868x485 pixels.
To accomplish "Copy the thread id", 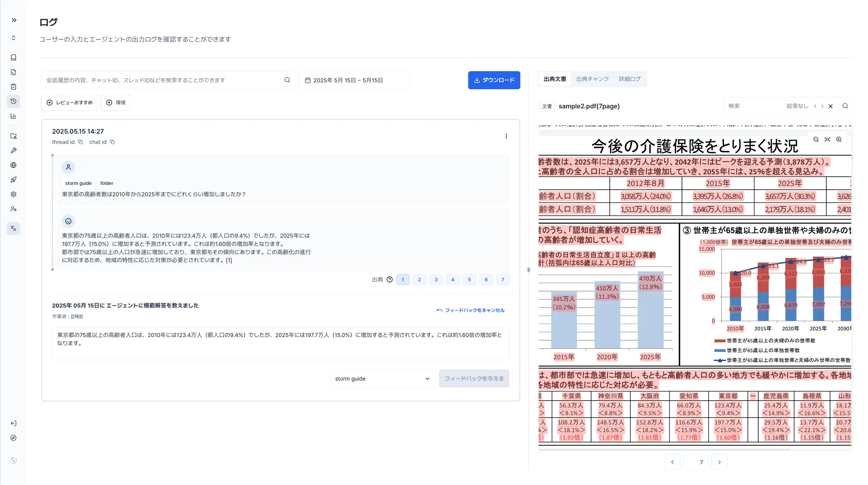I will pyautogui.click(x=81, y=142).
